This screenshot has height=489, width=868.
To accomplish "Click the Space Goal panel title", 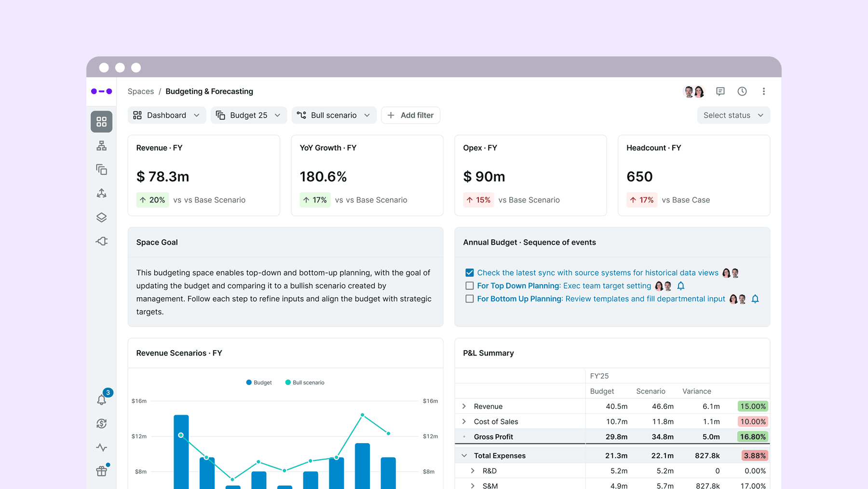I will (157, 242).
